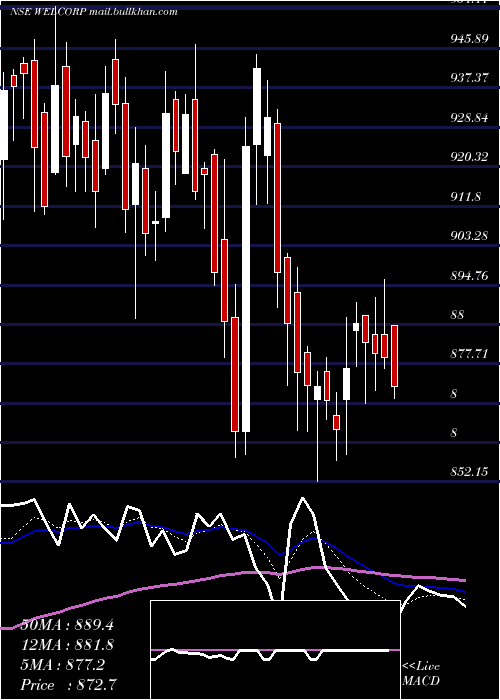The width and height of the screenshot is (500, 700).
Task: Click the Live MACD label
Action: [421, 673]
